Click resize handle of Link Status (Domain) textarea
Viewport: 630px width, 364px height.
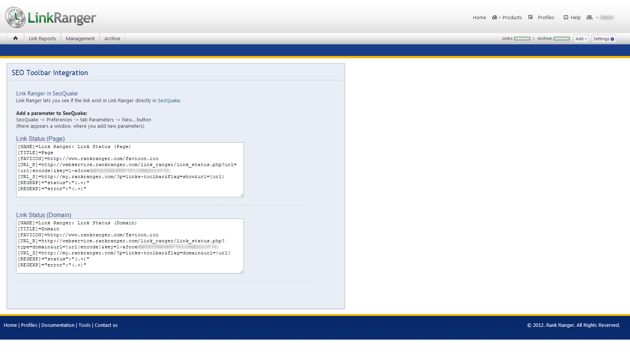(x=242, y=271)
